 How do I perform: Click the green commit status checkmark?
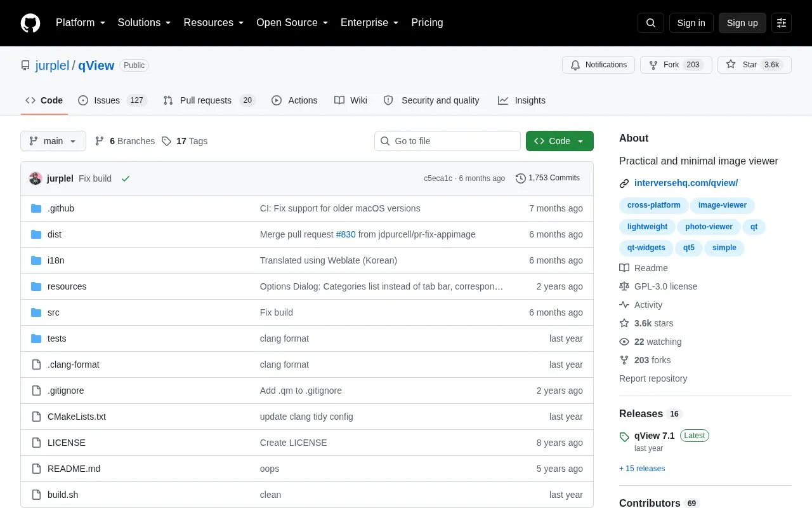pyautogui.click(x=126, y=178)
